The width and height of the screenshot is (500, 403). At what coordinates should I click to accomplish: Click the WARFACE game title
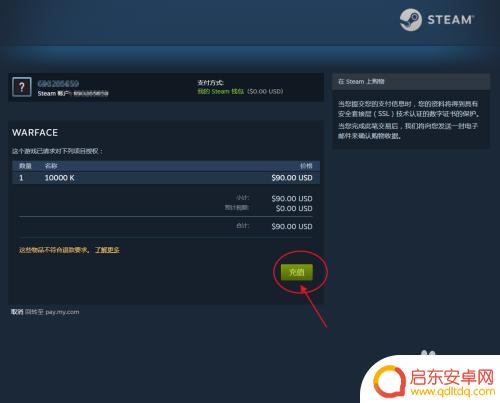tap(35, 133)
